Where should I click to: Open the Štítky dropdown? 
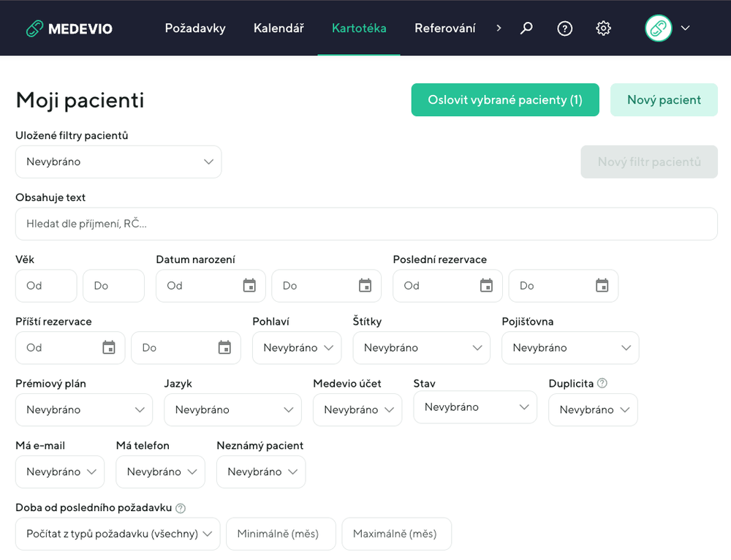coord(421,348)
